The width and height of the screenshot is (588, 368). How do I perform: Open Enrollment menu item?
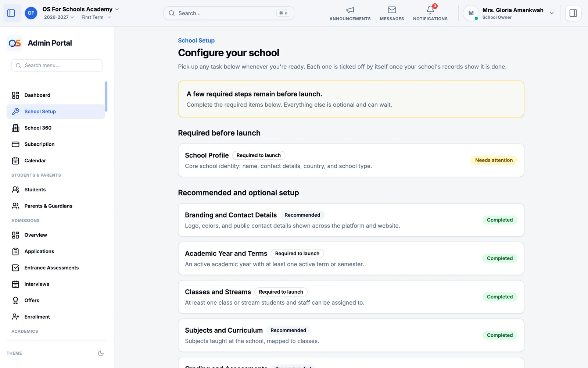56,317
